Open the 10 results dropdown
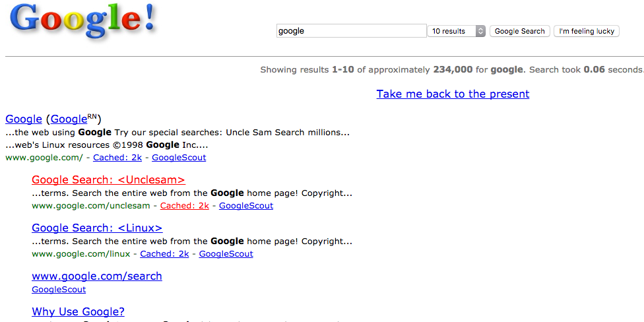Viewport: 644px width, 322px height. (x=457, y=31)
